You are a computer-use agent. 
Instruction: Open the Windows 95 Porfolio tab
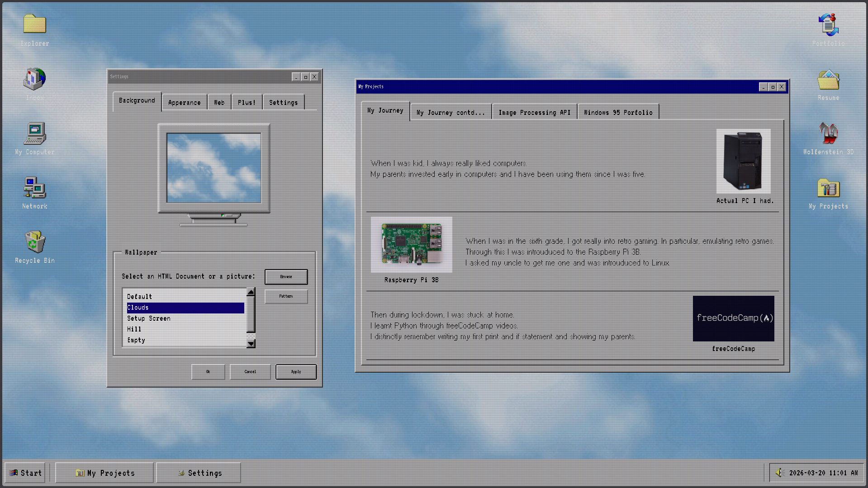pyautogui.click(x=618, y=113)
